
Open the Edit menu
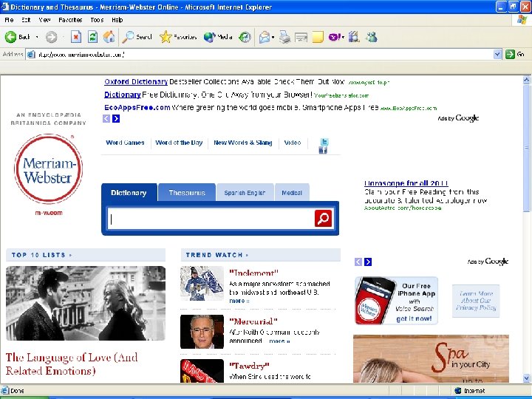click(26, 20)
